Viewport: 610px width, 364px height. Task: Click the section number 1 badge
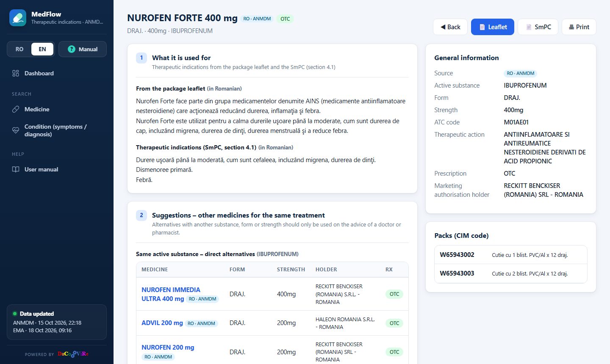tap(141, 58)
